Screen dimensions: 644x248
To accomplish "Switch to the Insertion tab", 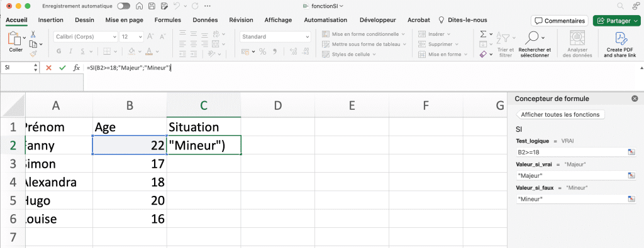I will 50,20.
